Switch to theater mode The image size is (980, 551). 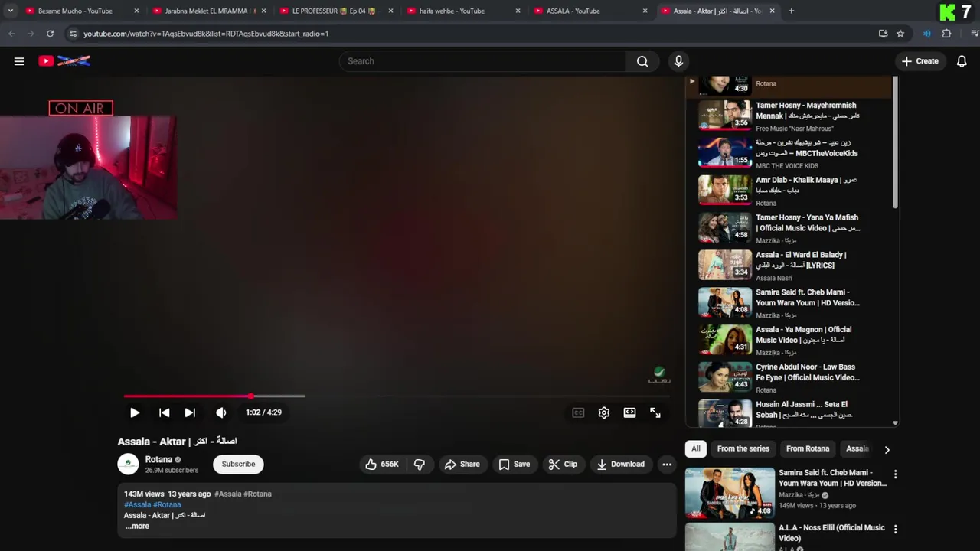tap(629, 412)
